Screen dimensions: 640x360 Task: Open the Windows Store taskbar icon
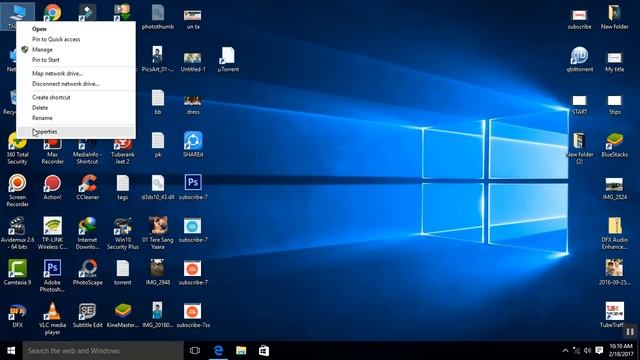point(264,351)
